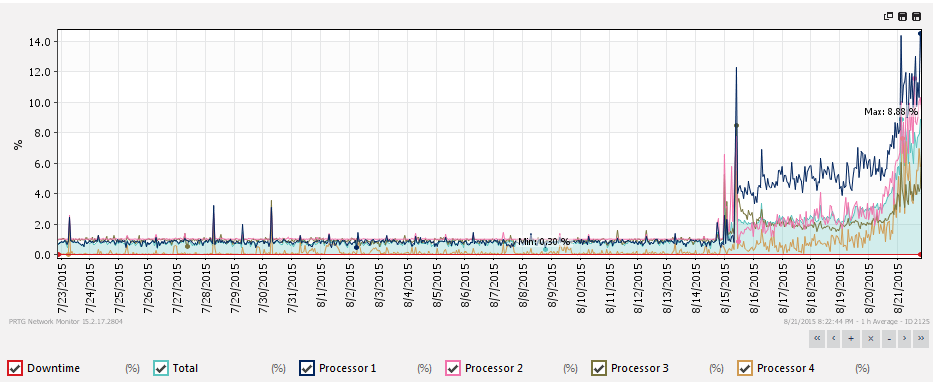Click the 'Max: 8.88 %' annotation
The width and height of the screenshot is (933, 382).
(891, 111)
